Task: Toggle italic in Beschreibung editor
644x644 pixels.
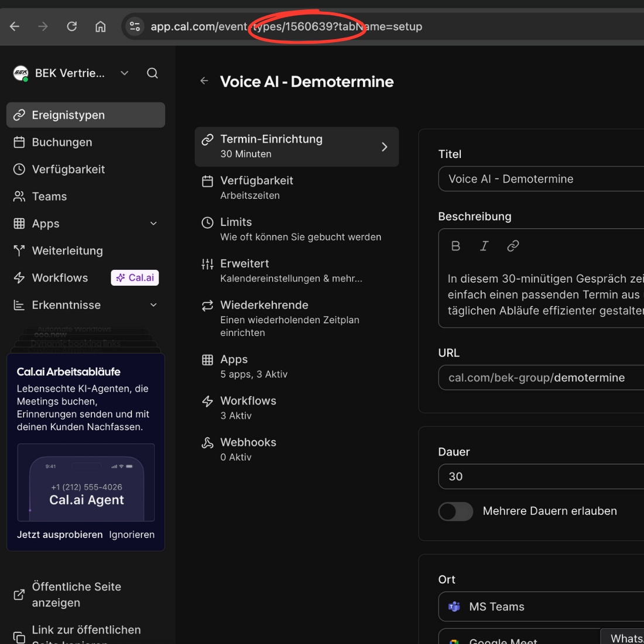Action: pos(484,246)
